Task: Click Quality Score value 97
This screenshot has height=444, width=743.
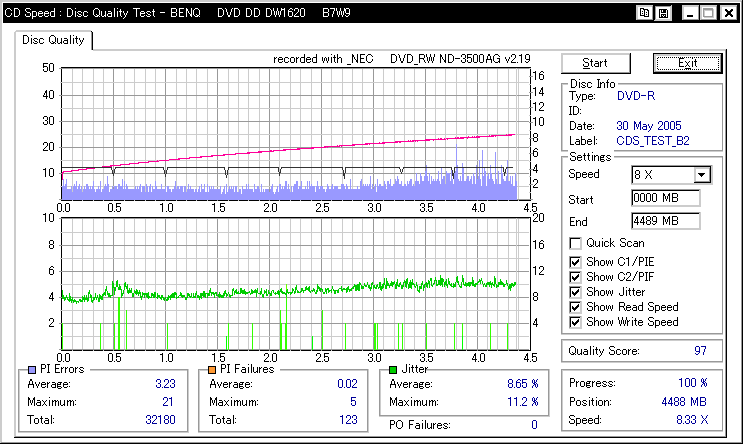Action: pyautogui.click(x=700, y=351)
